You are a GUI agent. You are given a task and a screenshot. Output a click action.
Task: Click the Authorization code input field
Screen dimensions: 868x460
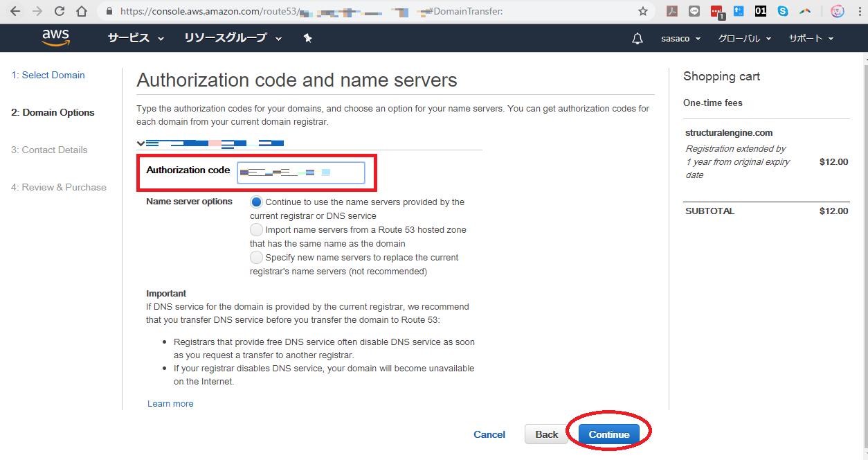[x=300, y=172]
